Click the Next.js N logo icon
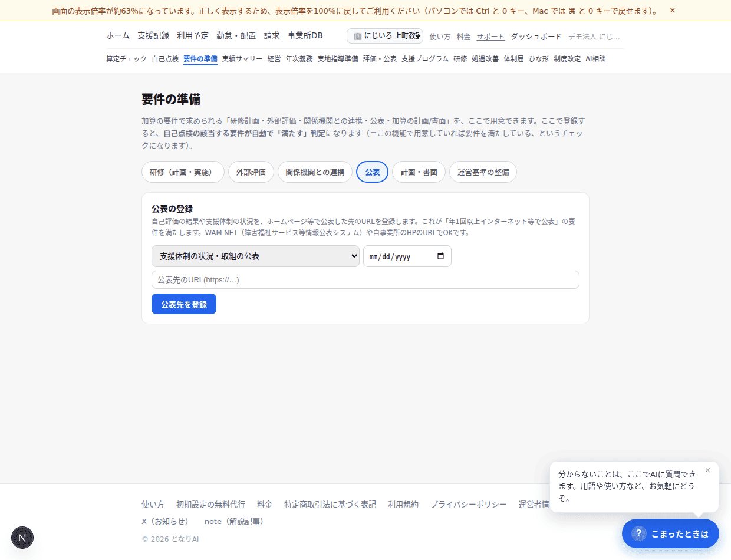The width and height of the screenshot is (731, 560). coord(22,538)
